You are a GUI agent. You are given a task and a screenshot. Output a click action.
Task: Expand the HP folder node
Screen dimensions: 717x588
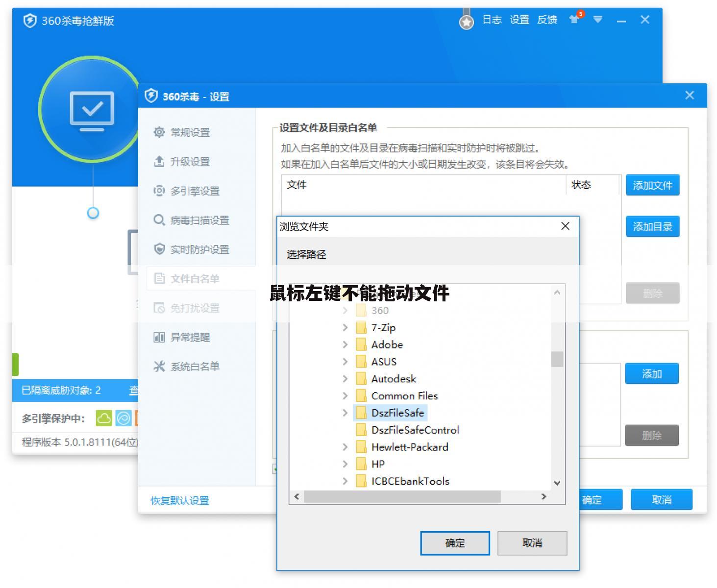345,464
